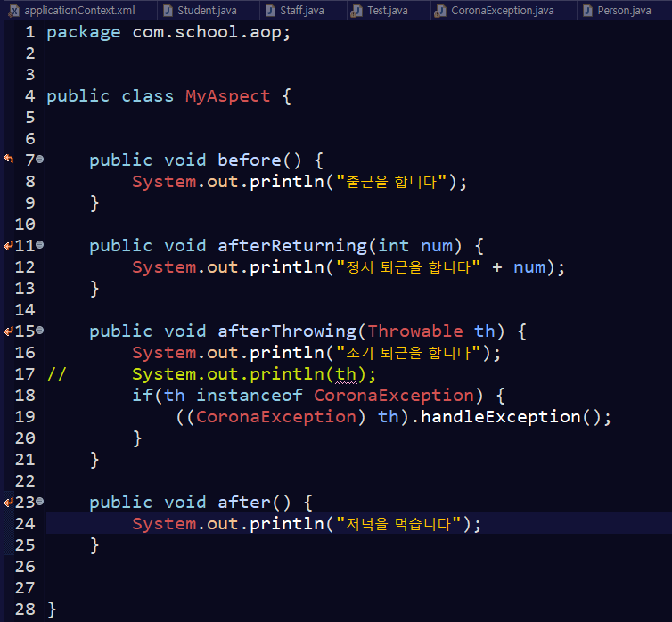The height and width of the screenshot is (622, 672).
Task: Click the string "조기 퇴근을 합니다"
Action: (408, 353)
